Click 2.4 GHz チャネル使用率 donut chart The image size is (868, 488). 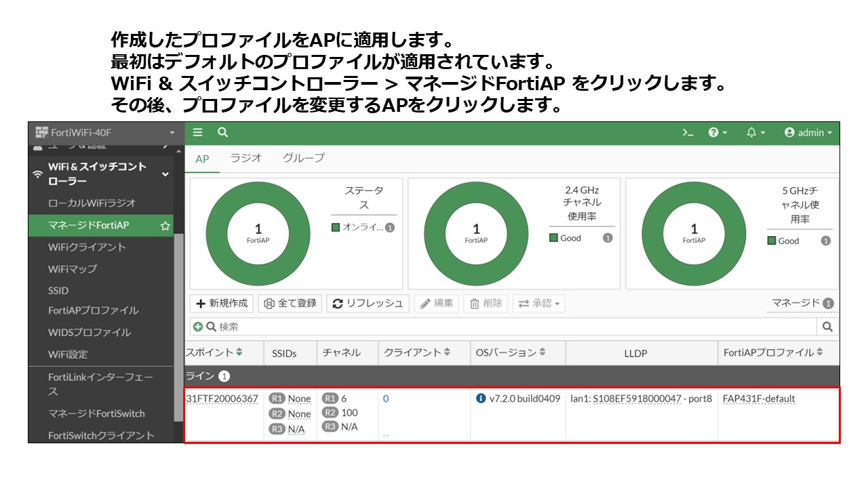(476, 235)
